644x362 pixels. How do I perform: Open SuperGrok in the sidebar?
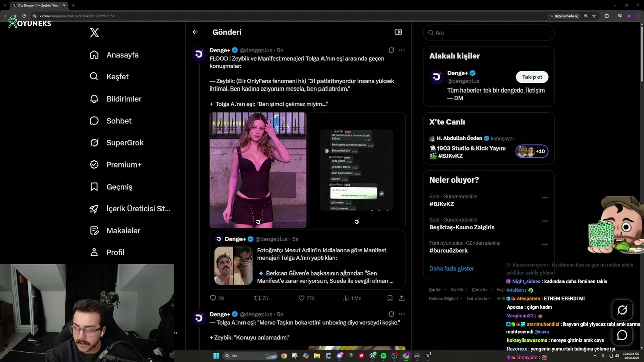tap(116, 143)
